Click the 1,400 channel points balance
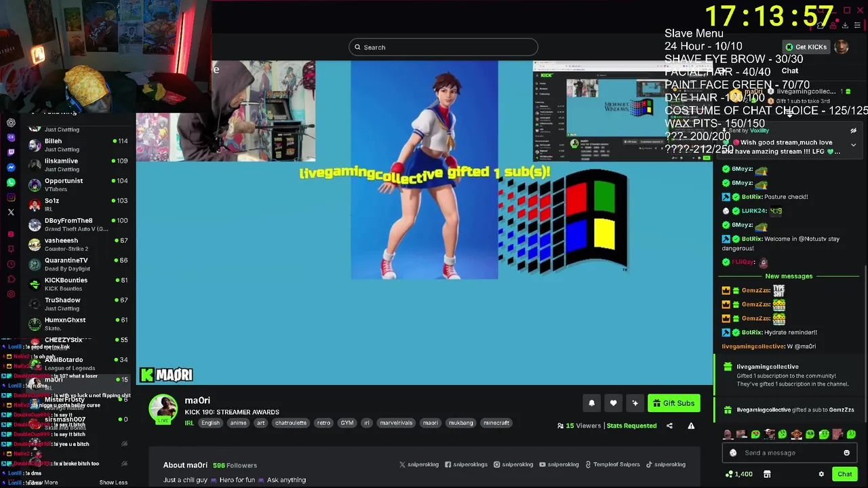The image size is (868, 488). [738, 474]
